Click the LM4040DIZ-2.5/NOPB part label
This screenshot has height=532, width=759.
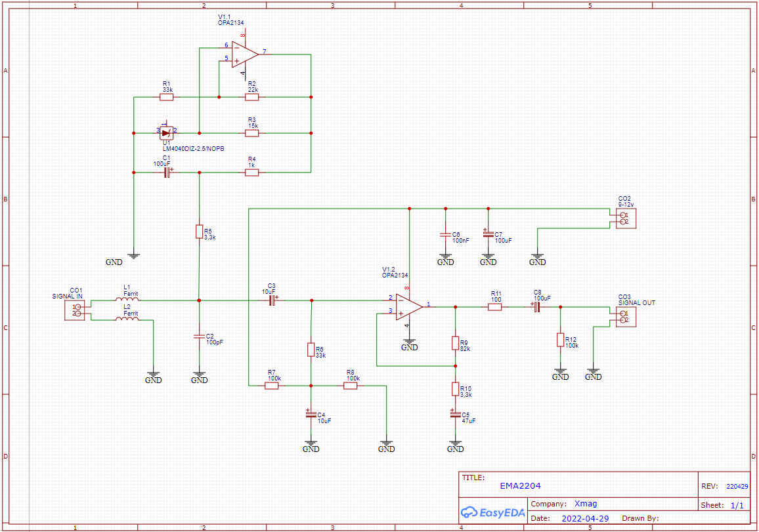point(193,149)
